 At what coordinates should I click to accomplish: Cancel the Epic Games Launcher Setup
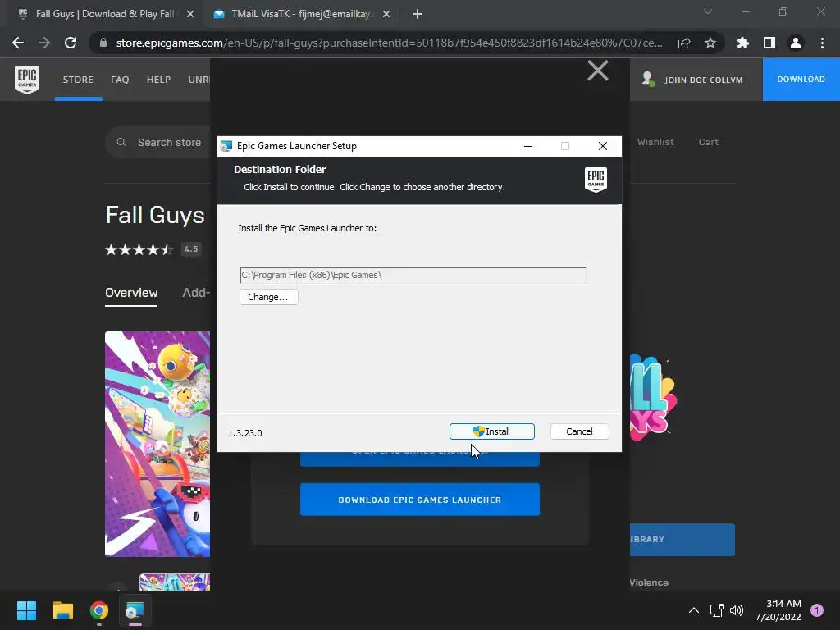[579, 431]
